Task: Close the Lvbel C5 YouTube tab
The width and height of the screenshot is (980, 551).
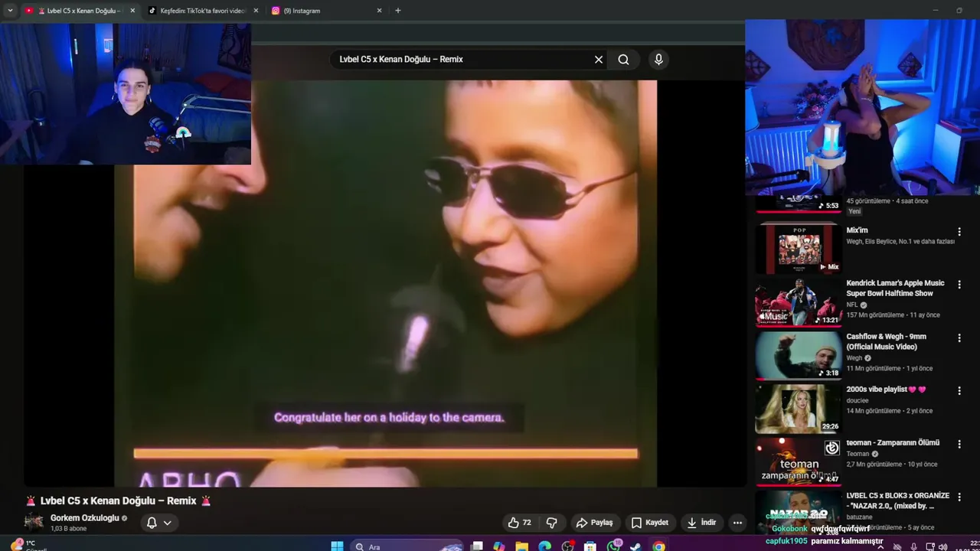Action: (132, 11)
